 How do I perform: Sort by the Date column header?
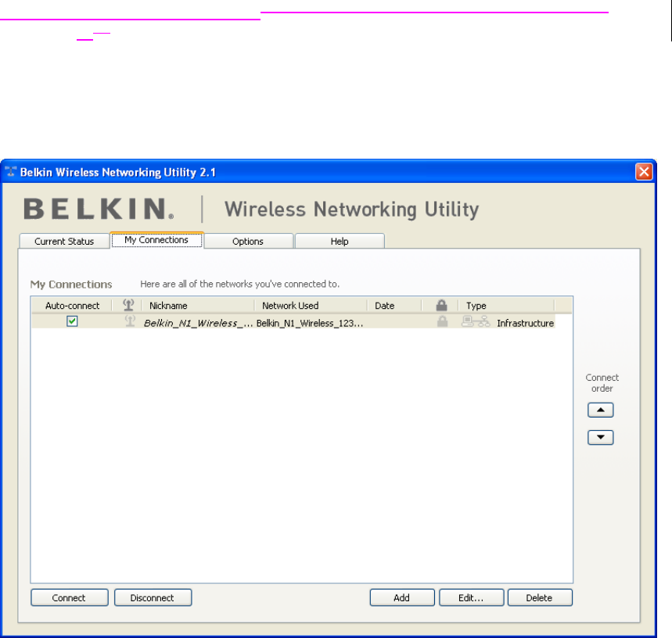(394, 305)
